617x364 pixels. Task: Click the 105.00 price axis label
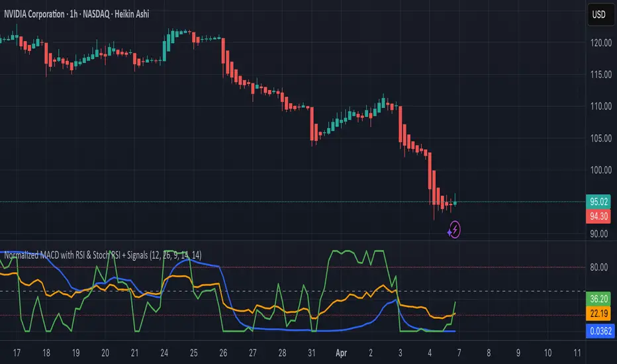601,138
